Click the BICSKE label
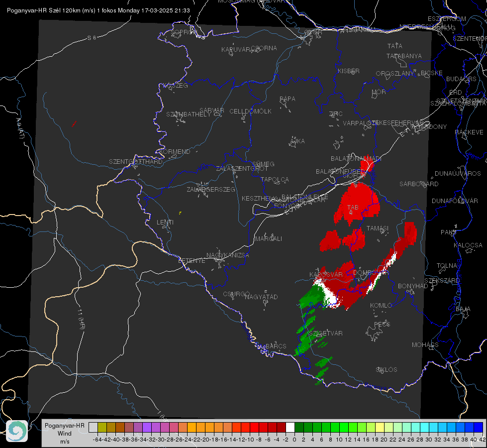Image resolution: width=487 pixels, height=448 pixels. (x=432, y=73)
